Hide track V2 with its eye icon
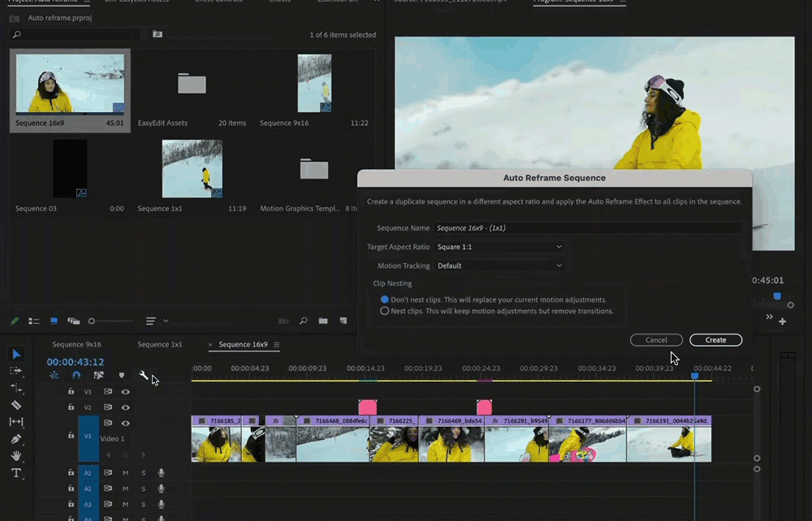 tap(125, 407)
